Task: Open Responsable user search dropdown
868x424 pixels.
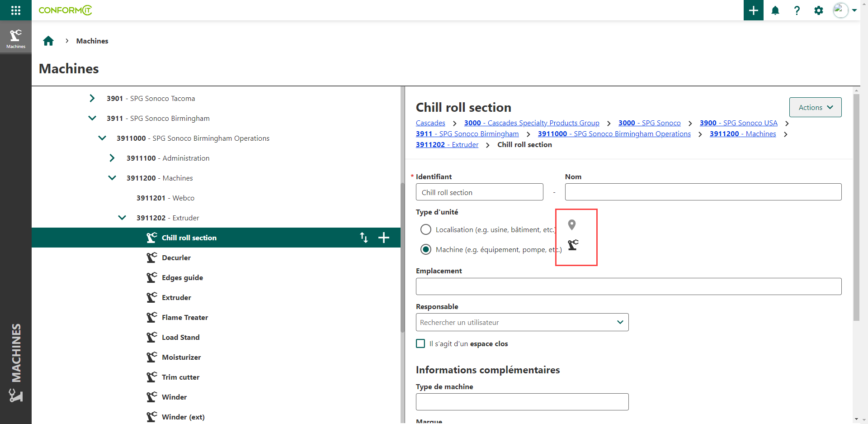Action: tap(522, 322)
